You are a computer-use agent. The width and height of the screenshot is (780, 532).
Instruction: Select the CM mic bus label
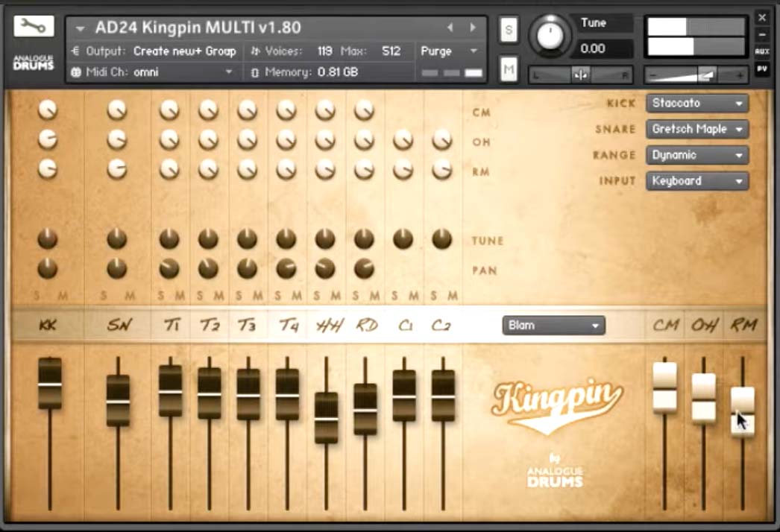[666, 325]
